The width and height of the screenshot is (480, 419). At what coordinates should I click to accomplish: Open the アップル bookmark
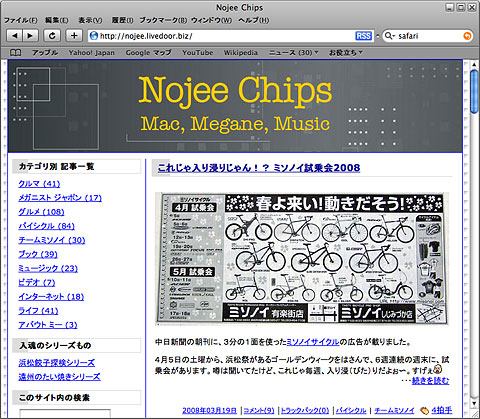pyautogui.click(x=45, y=53)
